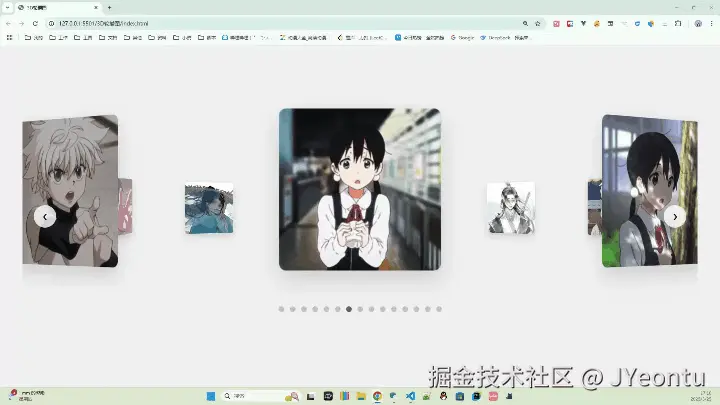Click the last pagination dot
The image size is (720, 405).
439,309
